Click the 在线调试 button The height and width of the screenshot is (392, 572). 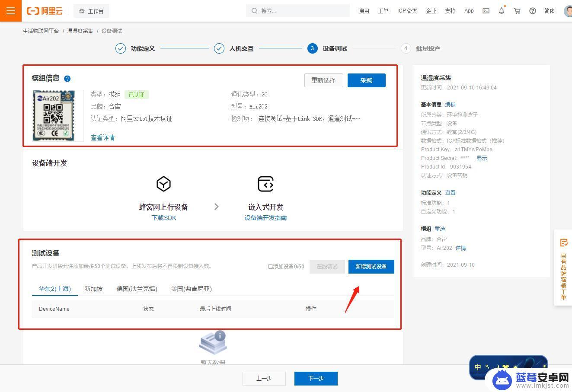327,267
